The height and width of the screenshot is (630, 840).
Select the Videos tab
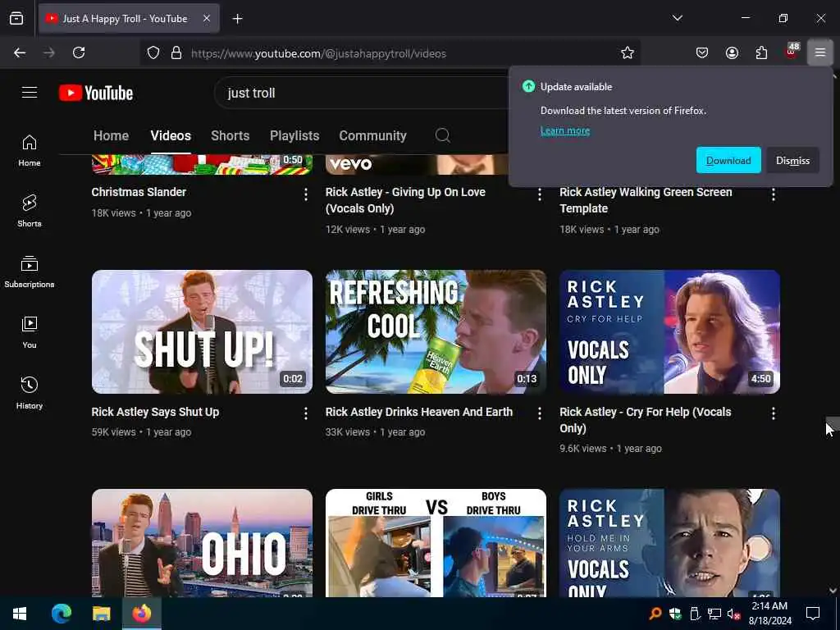click(171, 135)
